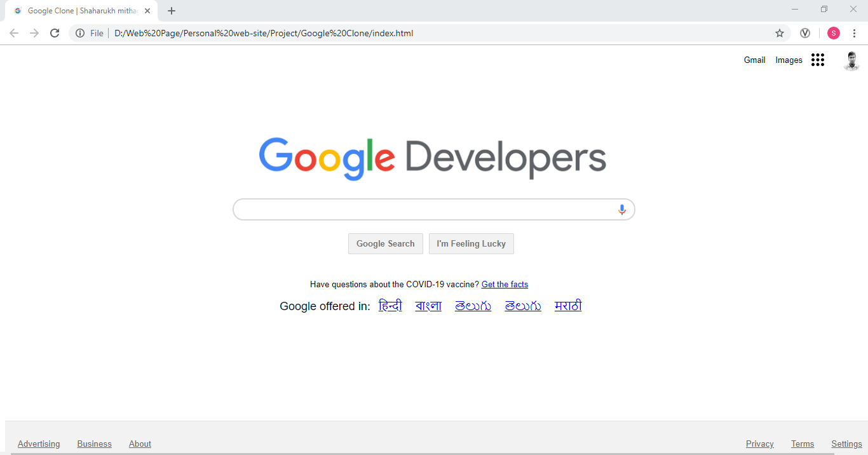Open a new browser tab with plus button

172,10
